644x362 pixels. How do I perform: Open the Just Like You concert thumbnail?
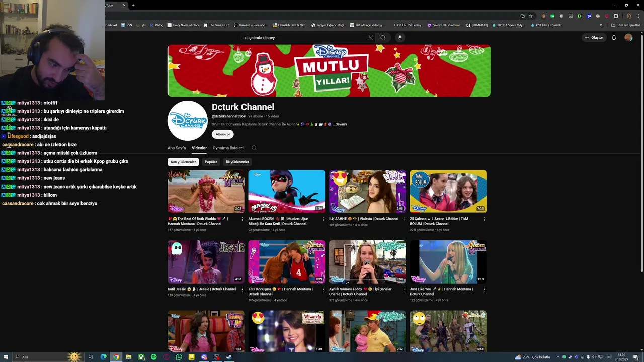tap(448, 262)
